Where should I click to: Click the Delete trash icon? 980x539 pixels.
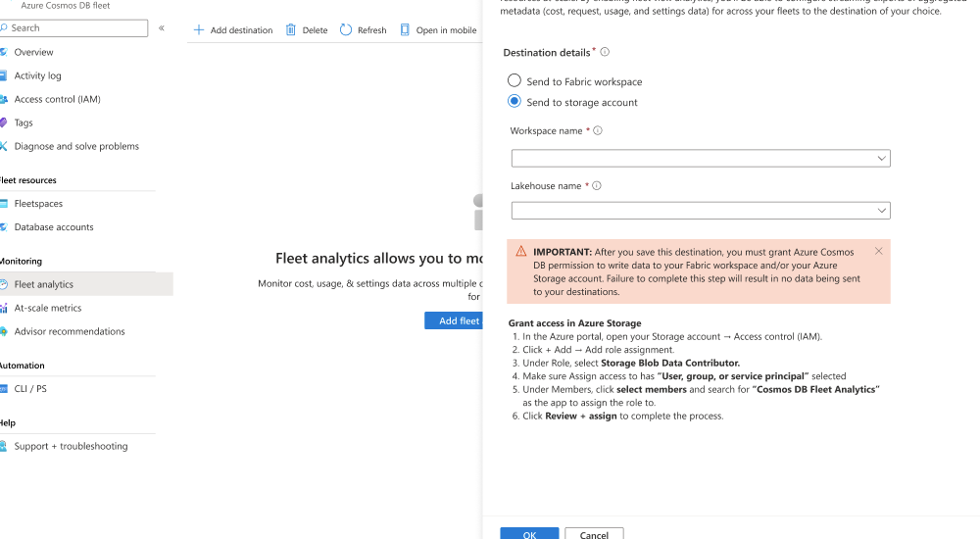(x=291, y=30)
